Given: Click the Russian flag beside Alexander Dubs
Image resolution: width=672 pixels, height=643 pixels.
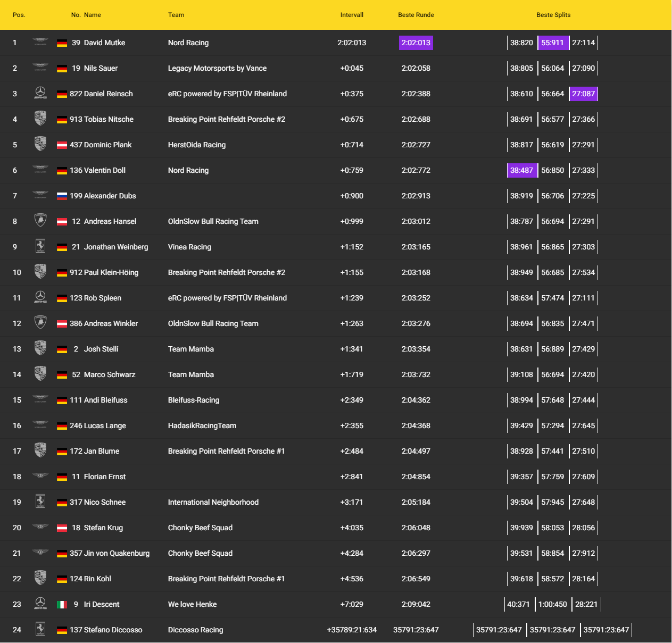Looking at the screenshot, I should tap(62, 196).
